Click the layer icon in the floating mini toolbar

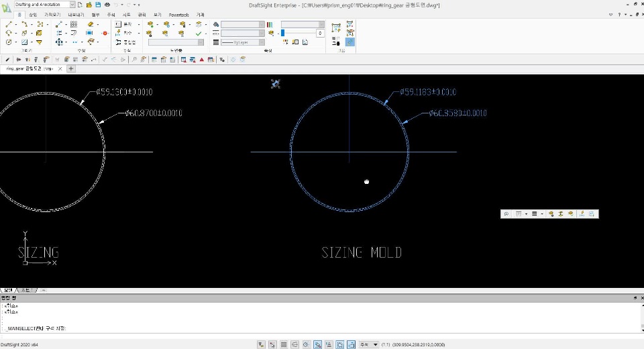[x=551, y=213]
